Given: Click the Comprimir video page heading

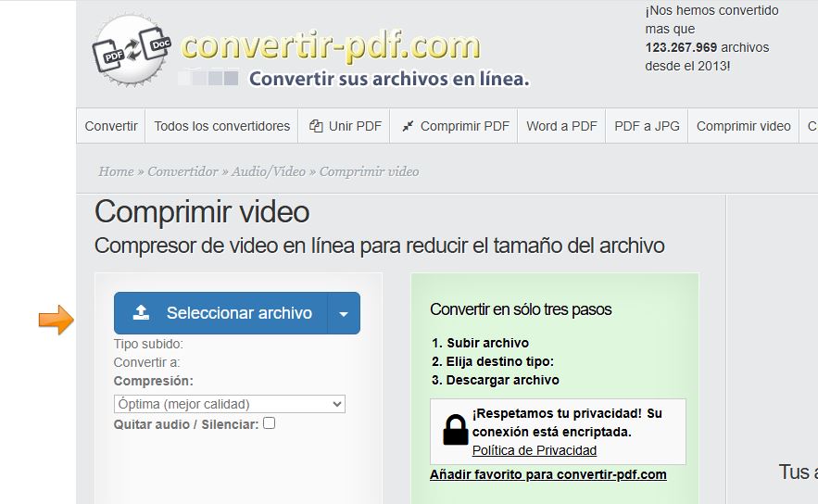Looking at the screenshot, I should tap(202, 212).
